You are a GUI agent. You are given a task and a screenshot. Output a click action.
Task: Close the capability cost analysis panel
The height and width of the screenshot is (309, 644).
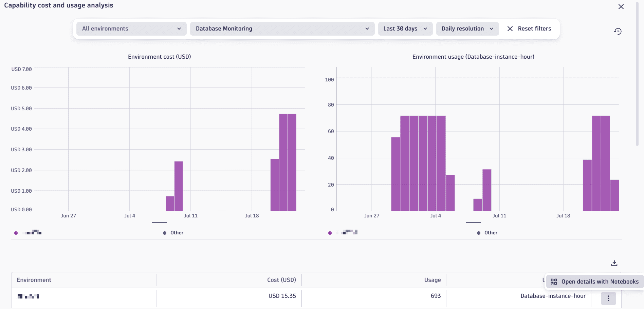tap(621, 7)
